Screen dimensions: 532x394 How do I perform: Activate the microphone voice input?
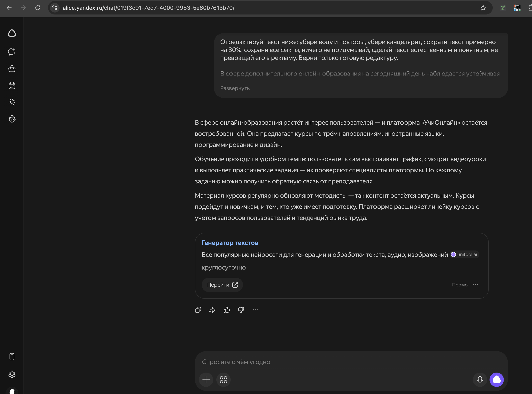(x=480, y=380)
